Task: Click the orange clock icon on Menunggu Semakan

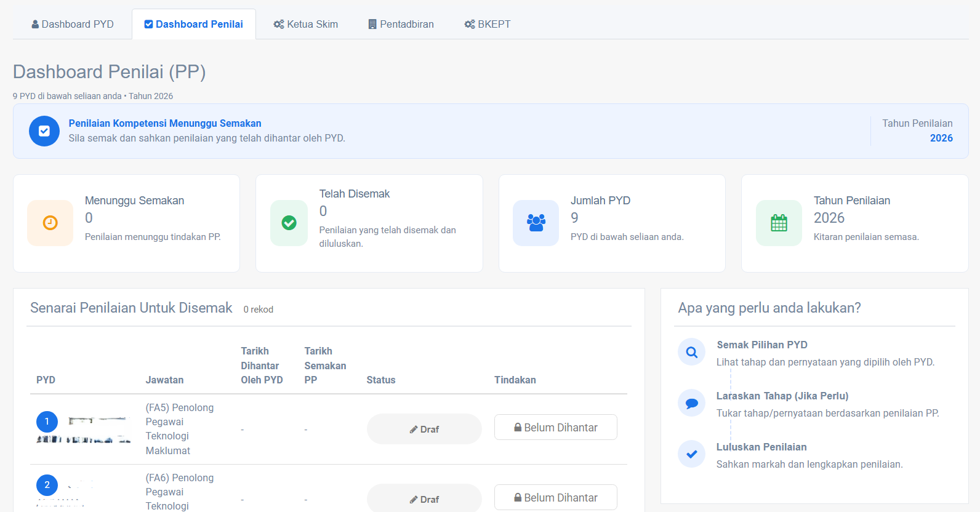Action: pos(50,223)
